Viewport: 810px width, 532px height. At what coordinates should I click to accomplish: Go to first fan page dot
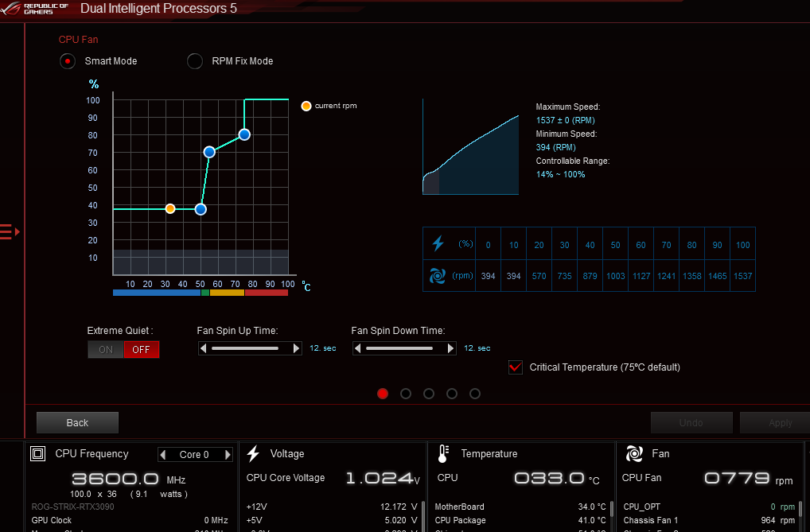coord(383,394)
